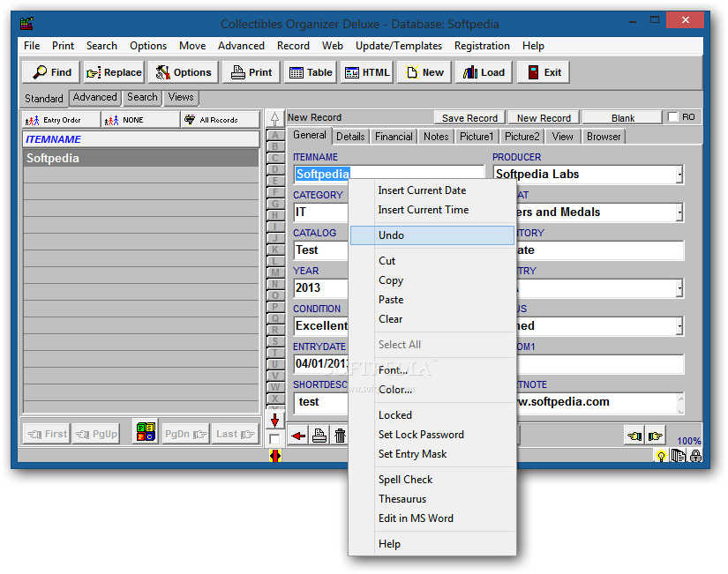The width and height of the screenshot is (728, 574).
Task: Toggle the RO read-only checkbox
Action: tap(672, 117)
